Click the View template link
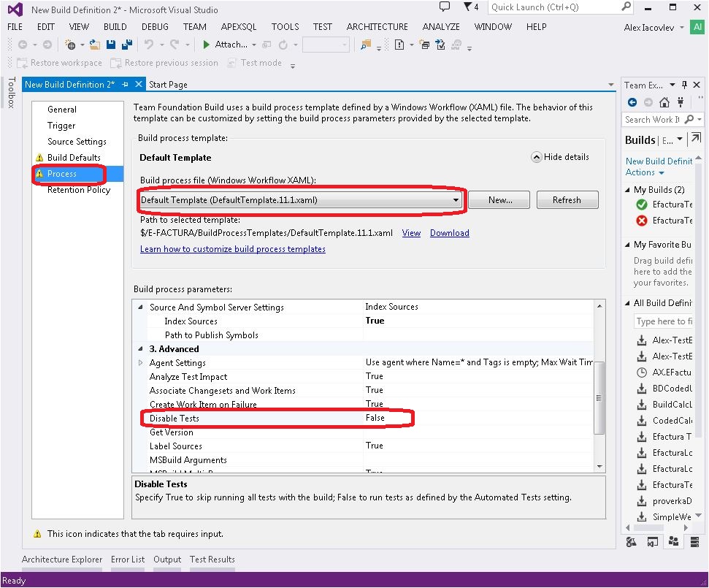Image resolution: width=709 pixels, height=588 pixels. (x=411, y=233)
